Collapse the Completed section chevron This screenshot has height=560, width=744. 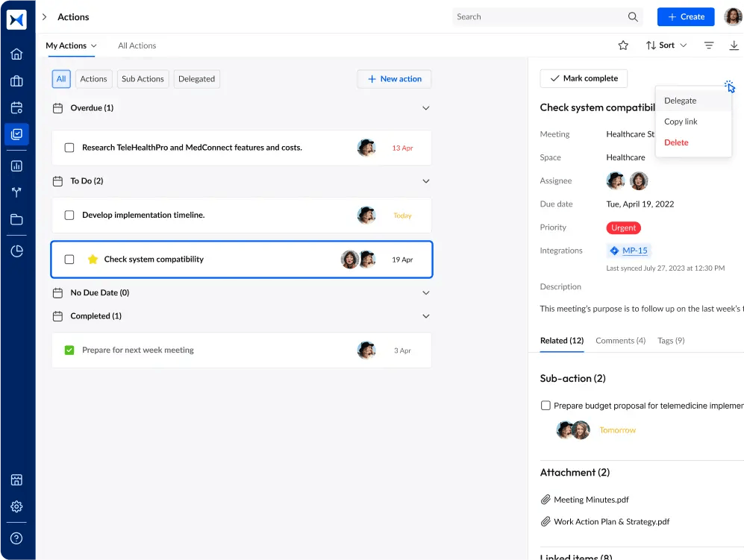(426, 316)
